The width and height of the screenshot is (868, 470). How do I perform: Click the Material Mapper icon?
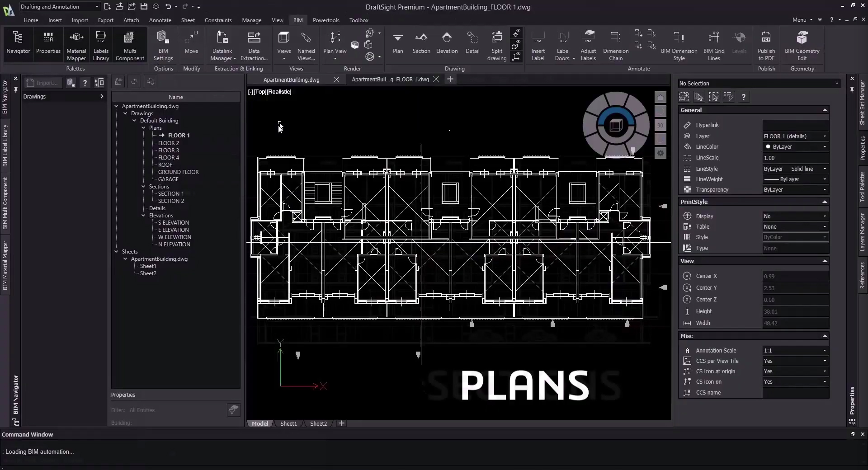coord(76,43)
